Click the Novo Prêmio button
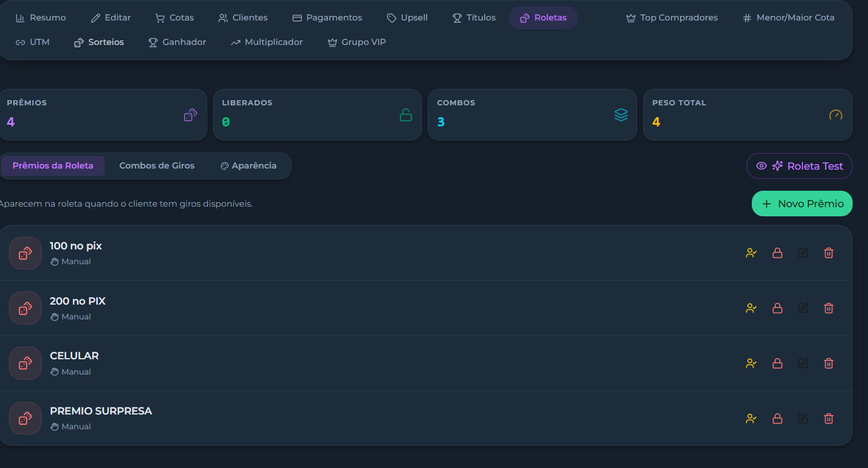The width and height of the screenshot is (868, 468). click(802, 204)
